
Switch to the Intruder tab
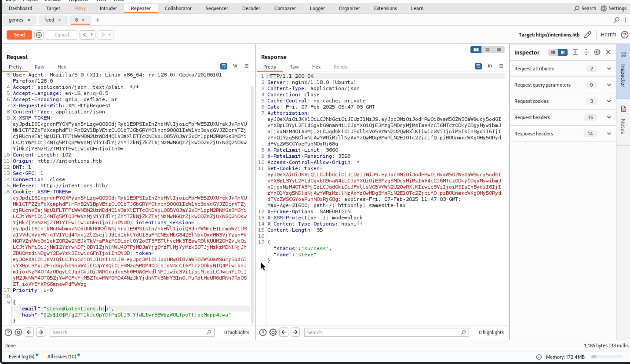pyautogui.click(x=108, y=9)
